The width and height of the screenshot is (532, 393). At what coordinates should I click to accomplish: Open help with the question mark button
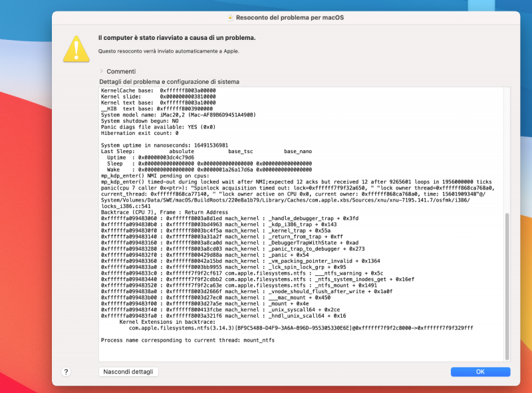[66, 372]
